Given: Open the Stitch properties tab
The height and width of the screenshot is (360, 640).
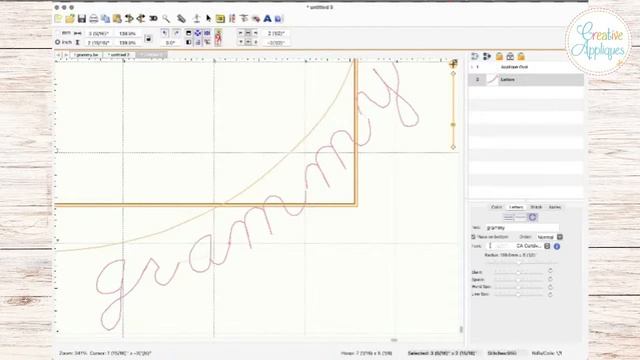Looking at the screenshot, I should tap(536, 207).
